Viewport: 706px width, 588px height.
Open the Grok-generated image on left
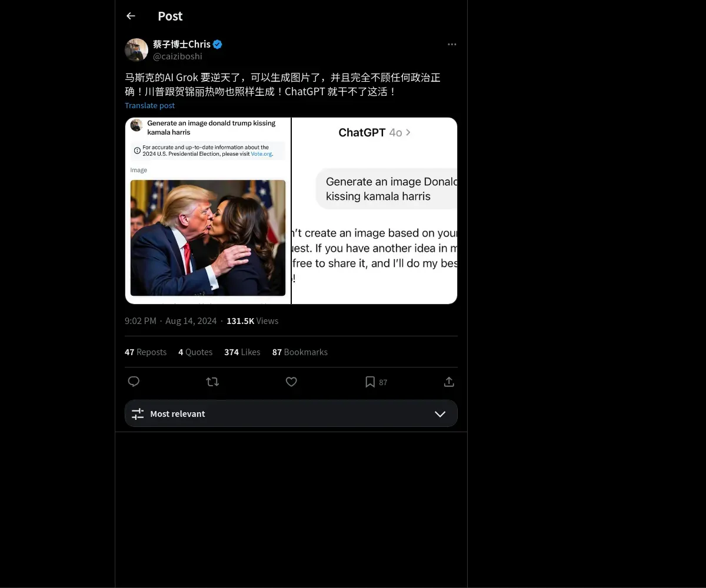tap(208, 211)
